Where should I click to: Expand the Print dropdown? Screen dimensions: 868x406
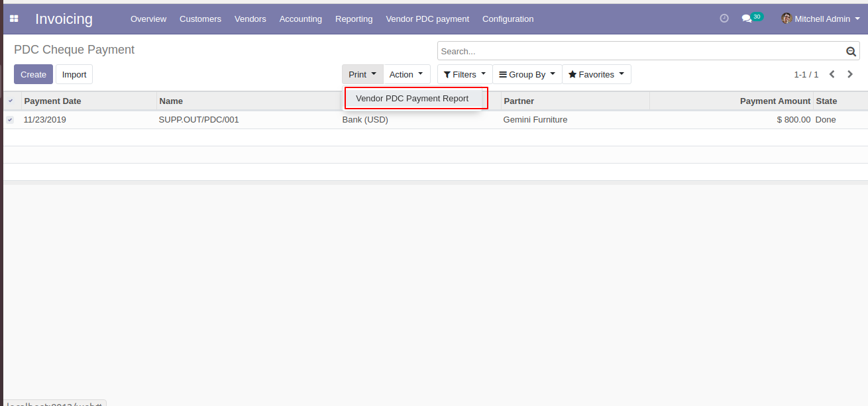click(x=362, y=74)
